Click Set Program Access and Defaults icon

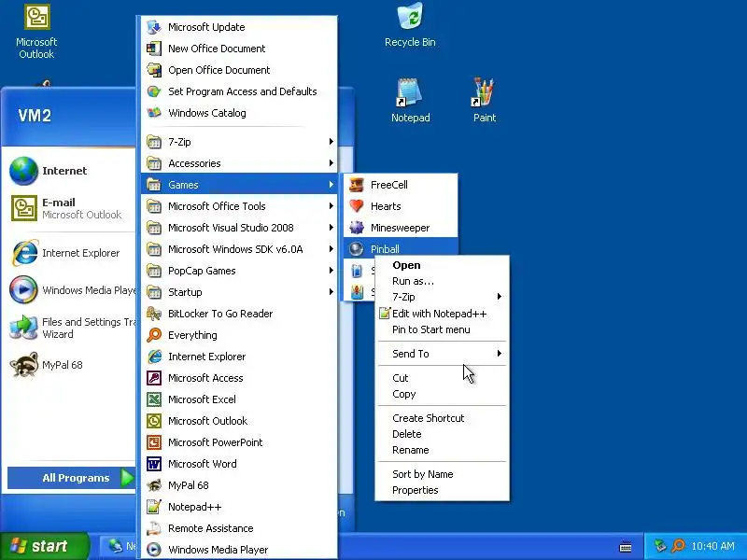coord(154,91)
